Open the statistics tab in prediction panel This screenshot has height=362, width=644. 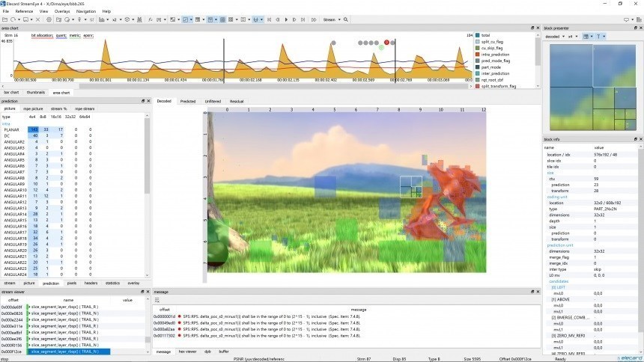112,283
